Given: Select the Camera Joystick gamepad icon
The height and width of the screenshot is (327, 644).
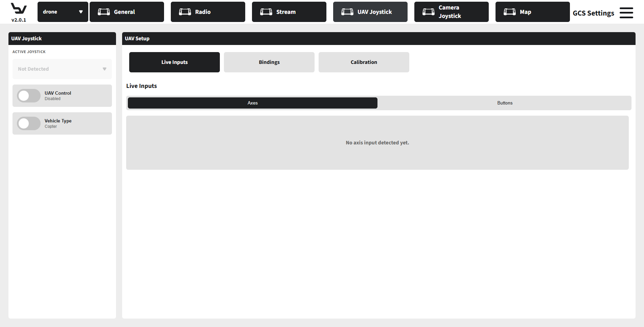Looking at the screenshot, I should click(428, 11).
